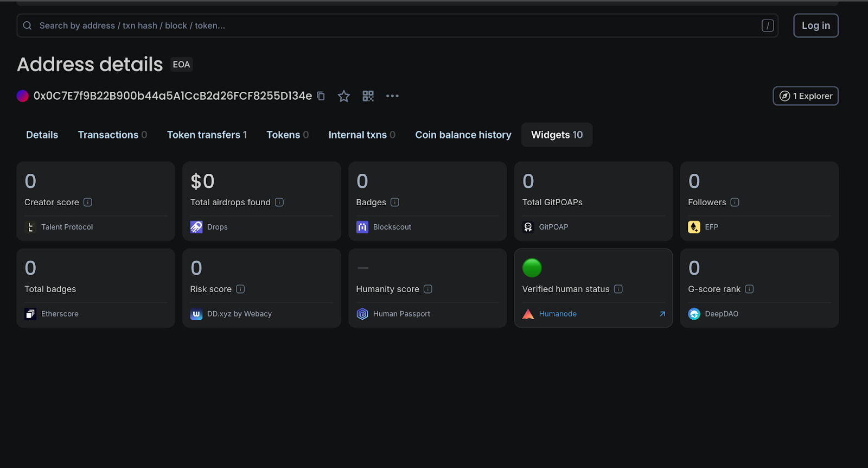
Task: Click the slash shortcut hint in search bar
Action: [x=768, y=26]
